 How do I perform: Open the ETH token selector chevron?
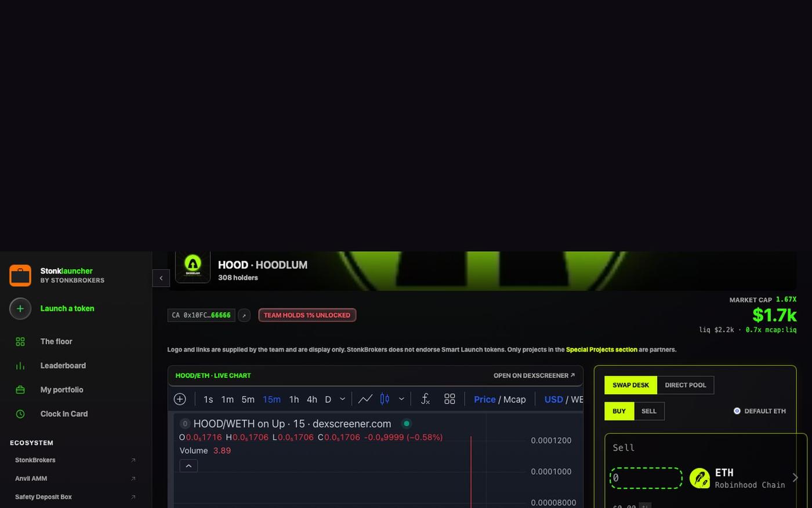coord(795,478)
